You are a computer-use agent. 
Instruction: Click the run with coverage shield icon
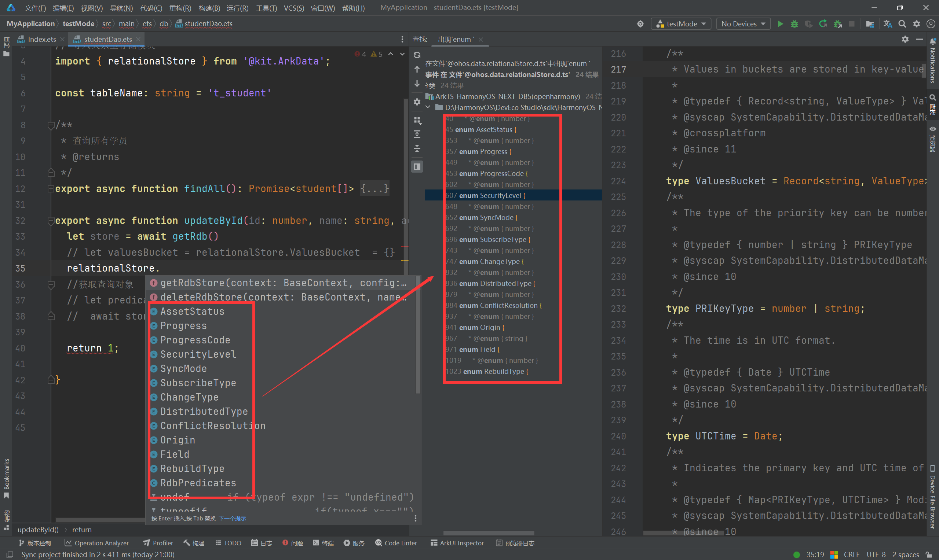[x=808, y=24]
